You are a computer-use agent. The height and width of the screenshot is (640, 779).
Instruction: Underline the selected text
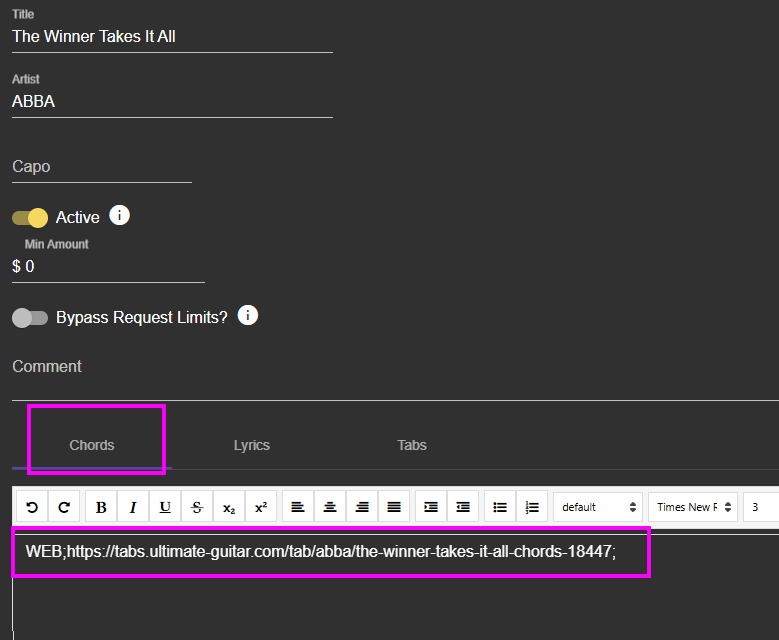(165, 507)
